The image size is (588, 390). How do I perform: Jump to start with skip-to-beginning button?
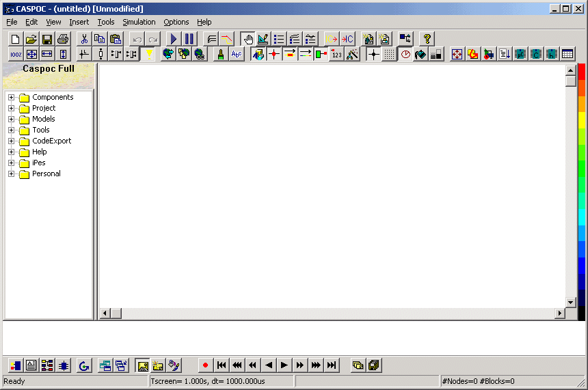[222, 365]
